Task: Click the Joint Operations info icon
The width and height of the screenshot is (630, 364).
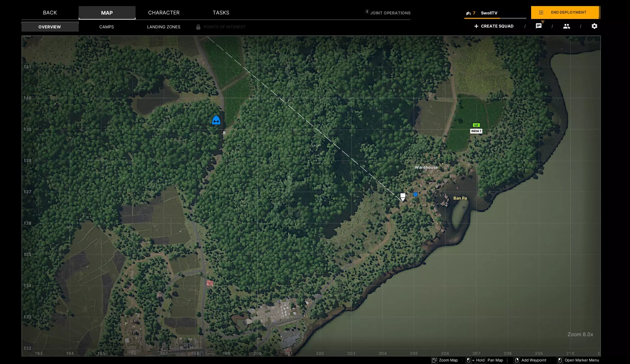Action: [x=367, y=11]
